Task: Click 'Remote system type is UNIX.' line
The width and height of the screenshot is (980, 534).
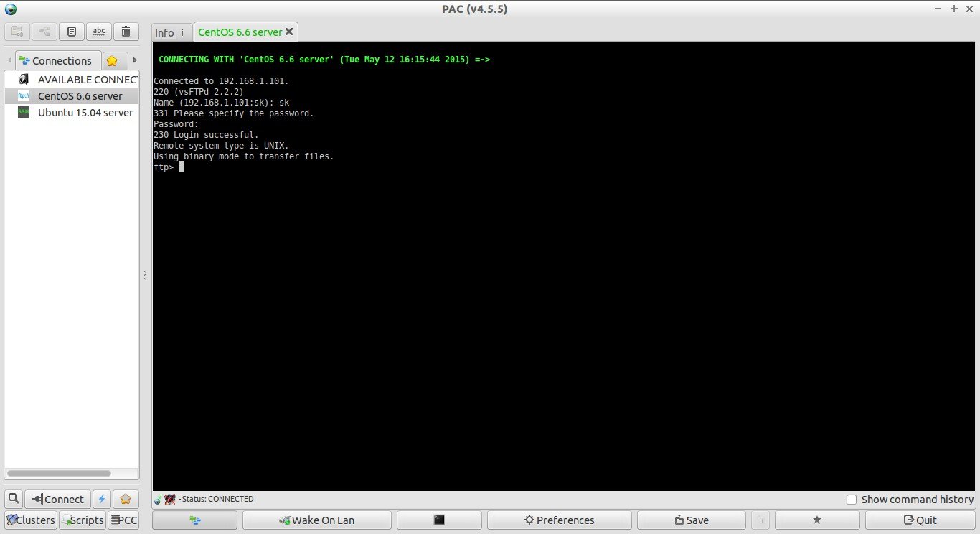Action: click(x=221, y=146)
